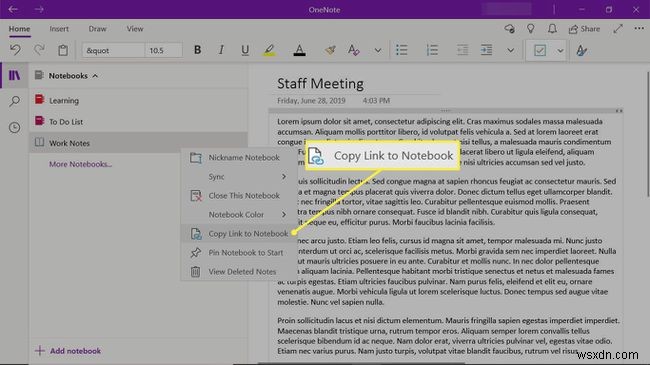Click the lightbulb Tell Me icon

(x=530, y=29)
